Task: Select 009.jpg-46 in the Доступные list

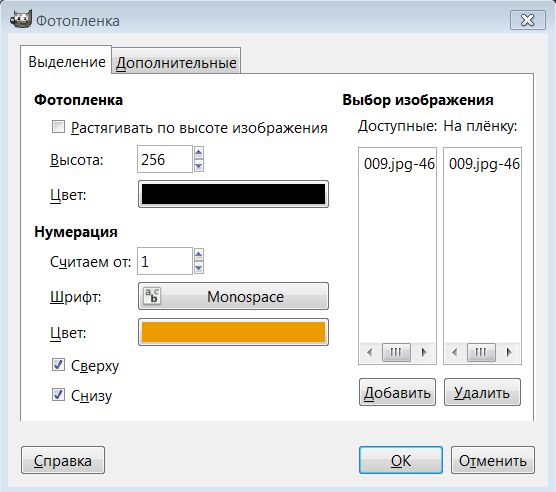Action: coord(399,164)
